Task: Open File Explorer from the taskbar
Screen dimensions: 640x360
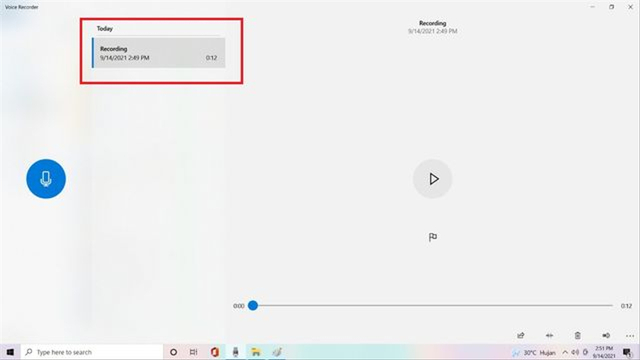Action: pos(256,352)
